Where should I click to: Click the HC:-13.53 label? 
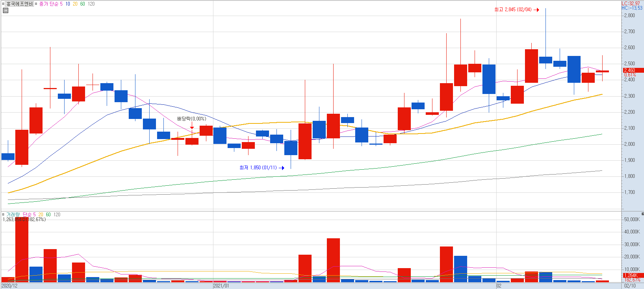click(x=632, y=8)
